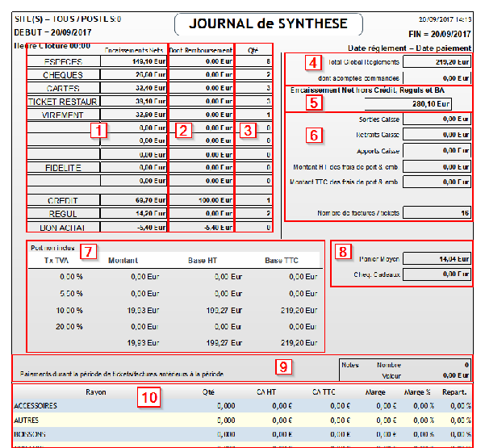The height and width of the screenshot is (448, 485).
Task: Click the red callout marker number 2
Action: 183,130
